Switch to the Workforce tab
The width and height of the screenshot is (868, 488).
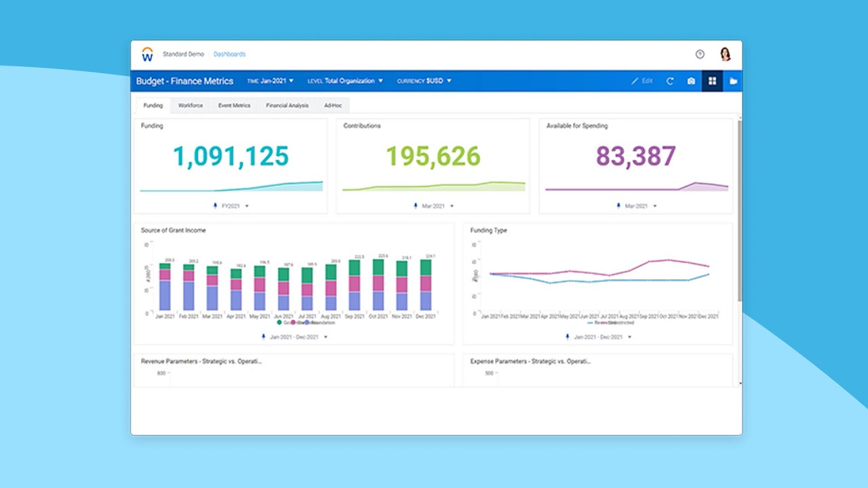191,106
